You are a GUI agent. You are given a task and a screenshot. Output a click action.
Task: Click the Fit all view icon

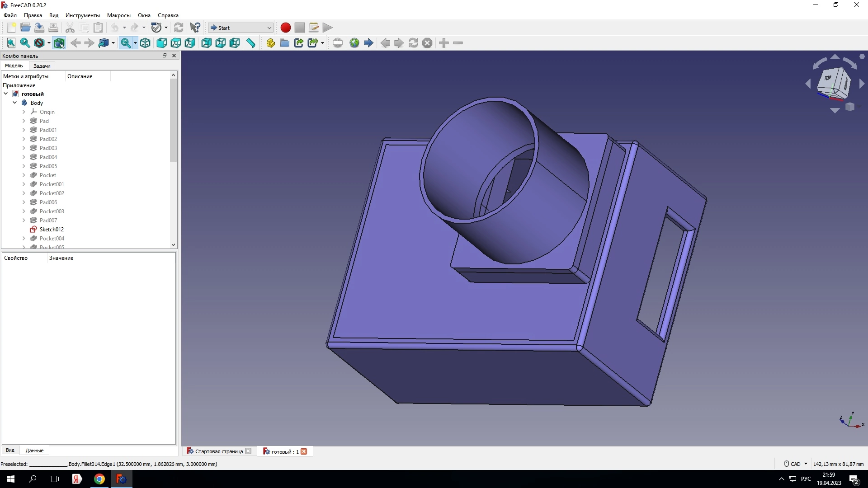(11, 43)
